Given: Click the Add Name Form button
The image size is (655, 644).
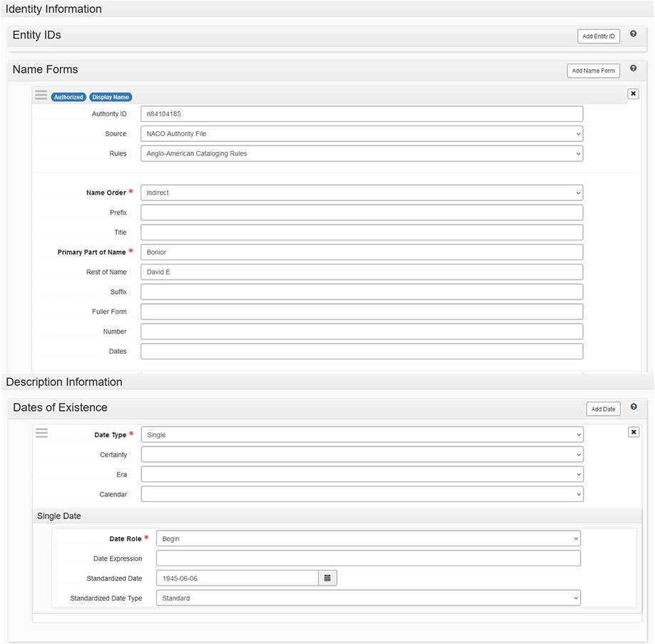Looking at the screenshot, I should tap(593, 71).
